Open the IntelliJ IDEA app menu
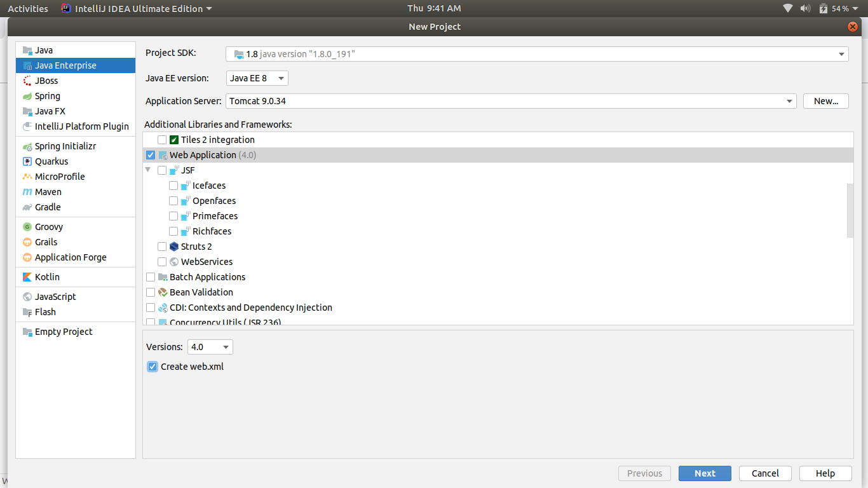This screenshot has height=488, width=868. 137,8
